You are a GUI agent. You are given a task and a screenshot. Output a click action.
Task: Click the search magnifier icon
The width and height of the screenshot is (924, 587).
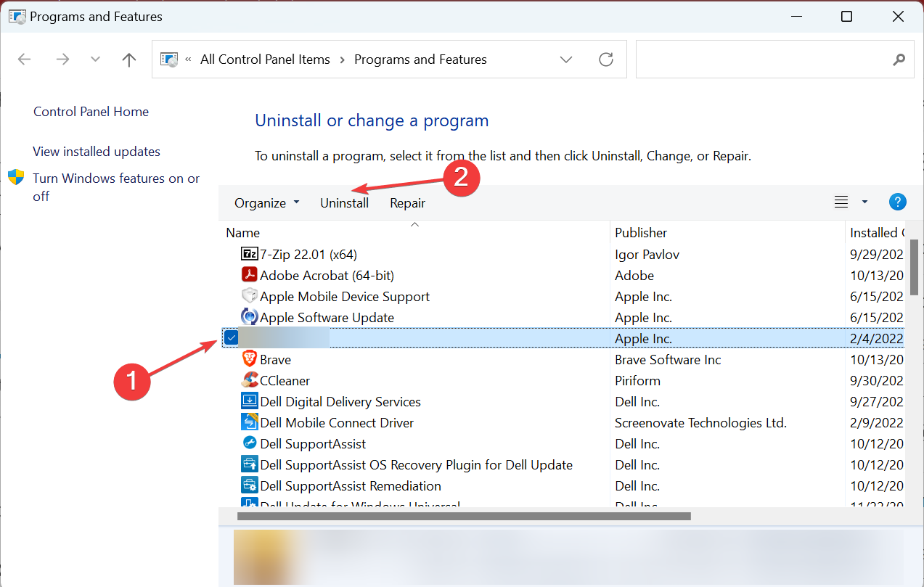[899, 59]
